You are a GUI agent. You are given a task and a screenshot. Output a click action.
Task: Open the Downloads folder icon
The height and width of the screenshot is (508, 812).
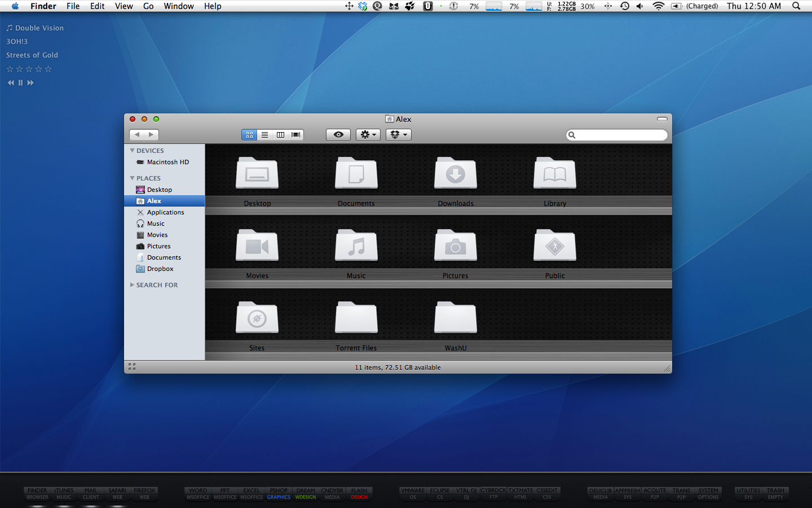tap(455, 173)
